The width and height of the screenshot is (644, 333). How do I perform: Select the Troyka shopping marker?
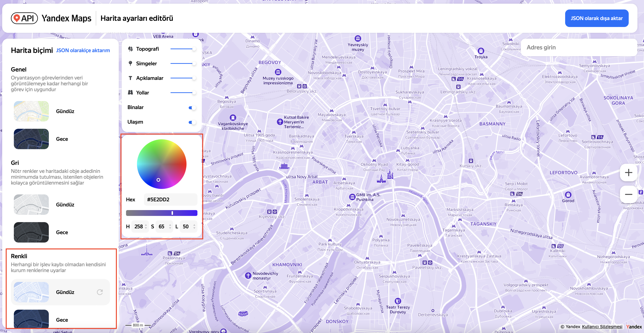pos(481,51)
